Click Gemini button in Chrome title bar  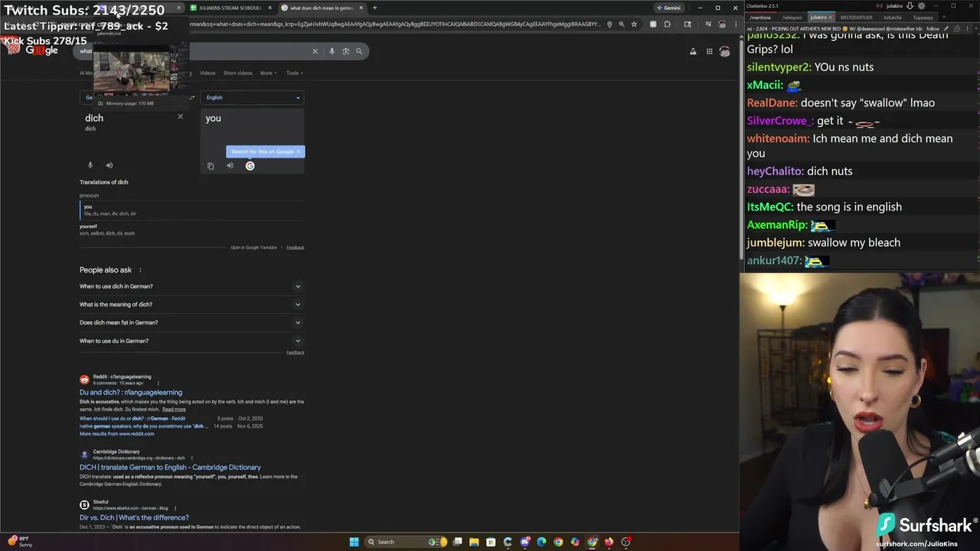(668, 8)
